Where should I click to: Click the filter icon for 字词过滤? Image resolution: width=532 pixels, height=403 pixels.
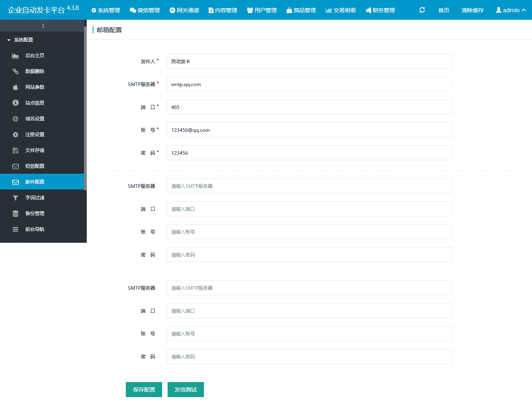click(15, 198)
